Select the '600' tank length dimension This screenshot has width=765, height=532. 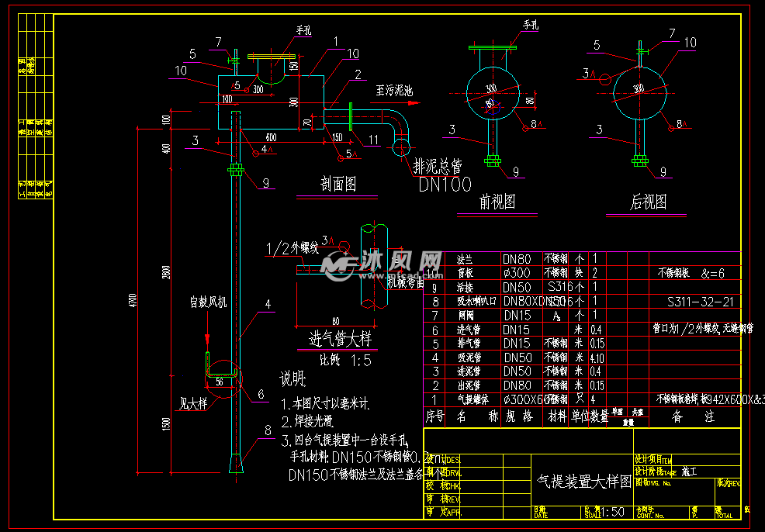[x=271, y=137]
